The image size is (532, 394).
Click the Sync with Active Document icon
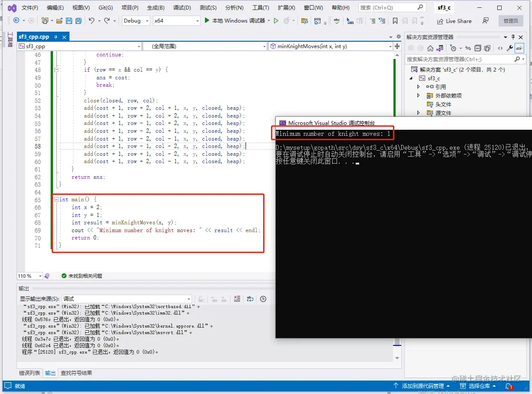click(x=468, y=48)
